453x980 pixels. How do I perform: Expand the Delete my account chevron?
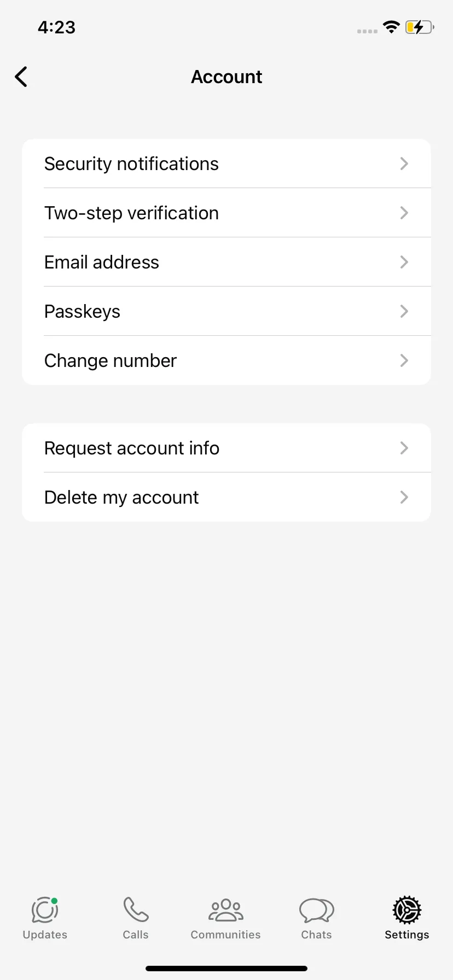click(404, 497)
